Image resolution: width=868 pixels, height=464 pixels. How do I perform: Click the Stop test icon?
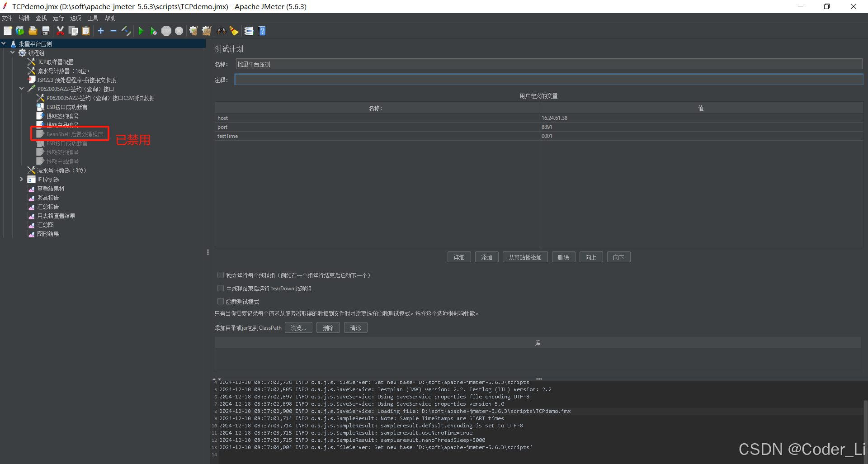click(x=166, y=31)
